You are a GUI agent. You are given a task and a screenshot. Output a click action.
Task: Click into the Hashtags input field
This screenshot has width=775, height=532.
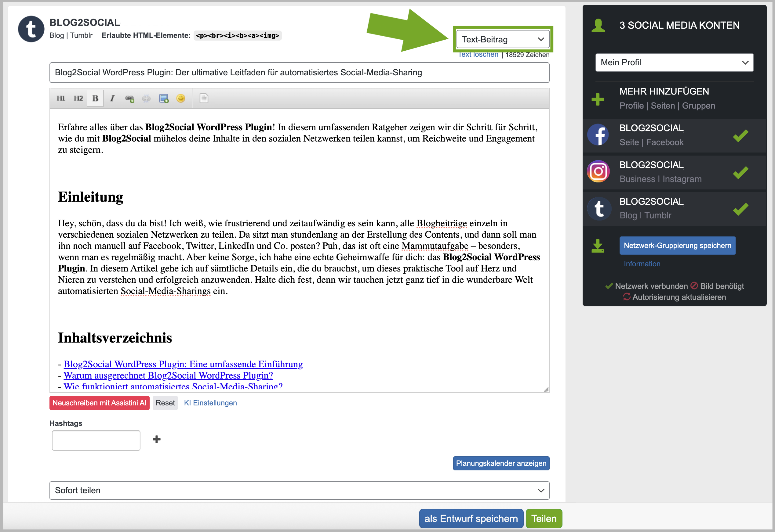(96, 440)
